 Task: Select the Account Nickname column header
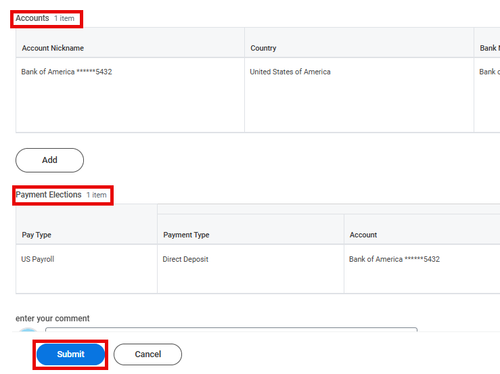coord(53,48)
